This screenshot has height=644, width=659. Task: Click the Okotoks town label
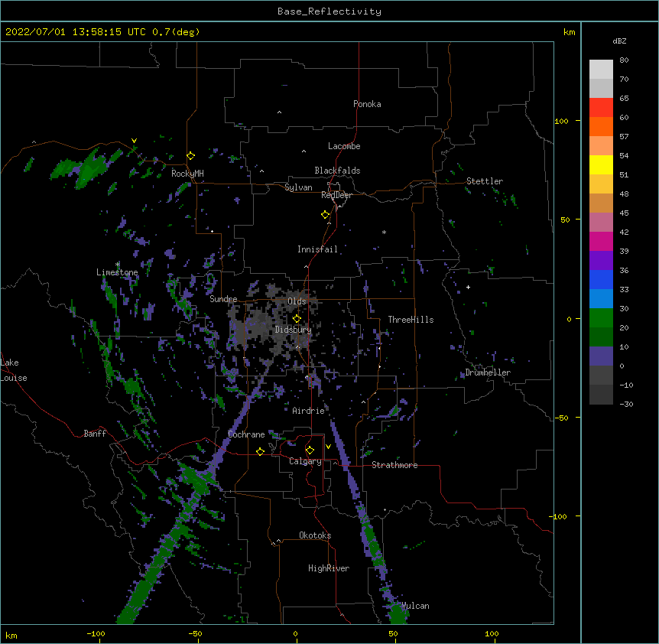[x=315, y=535]
